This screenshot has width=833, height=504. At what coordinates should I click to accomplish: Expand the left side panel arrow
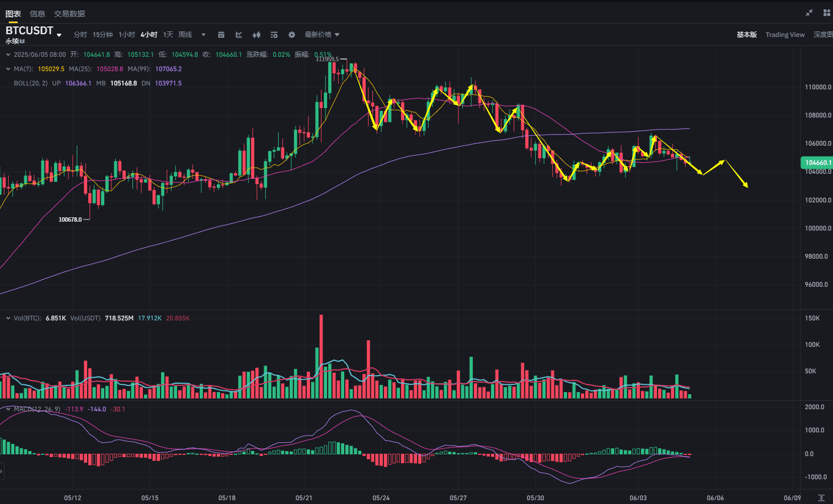click(2, 472)
